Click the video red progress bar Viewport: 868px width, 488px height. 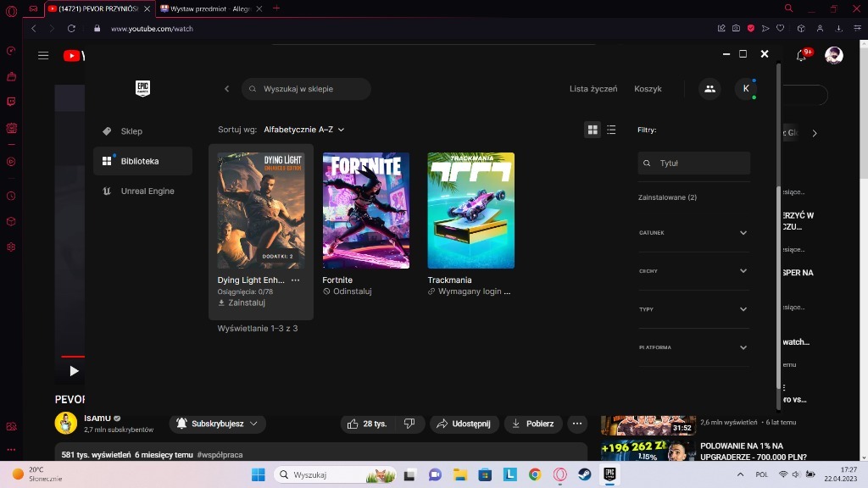point(73,357)
